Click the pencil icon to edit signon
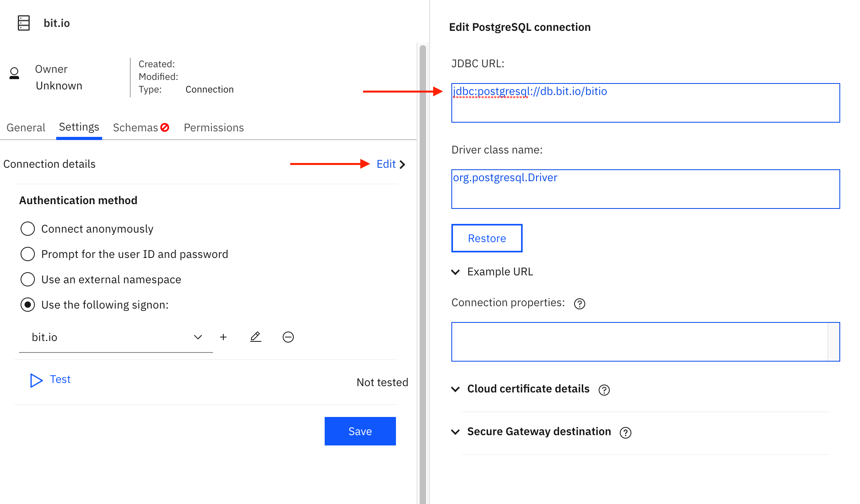This screenshot has width=860, height=504. pos(256,337)
